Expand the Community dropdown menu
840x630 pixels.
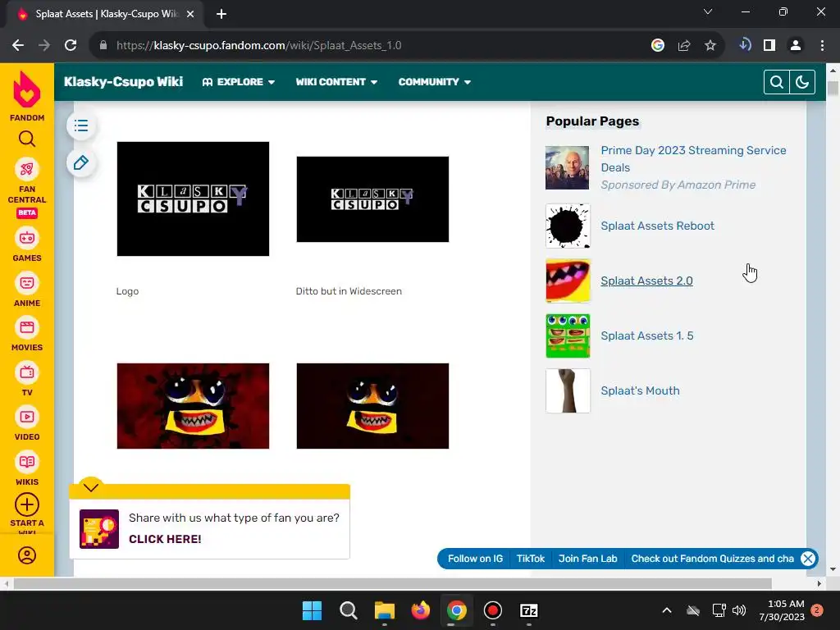[x=435, y=82]
